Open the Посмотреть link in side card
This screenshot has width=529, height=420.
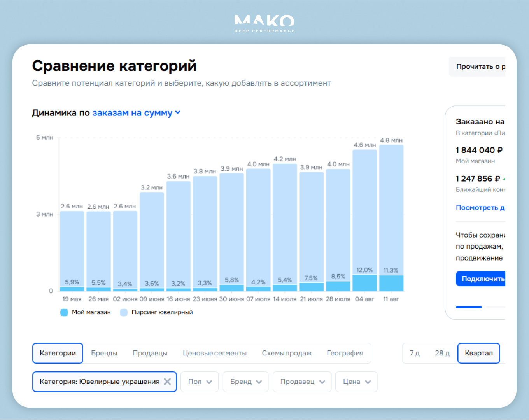click(480, 207)
